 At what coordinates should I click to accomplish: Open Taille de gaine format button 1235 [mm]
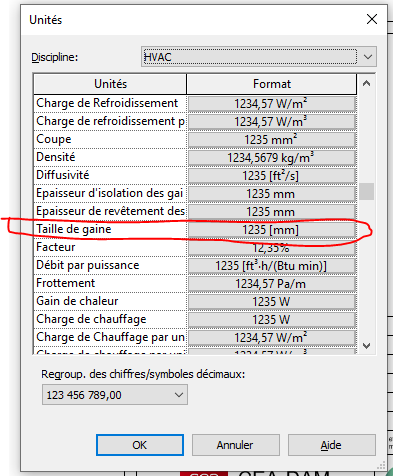pos(271,230)
